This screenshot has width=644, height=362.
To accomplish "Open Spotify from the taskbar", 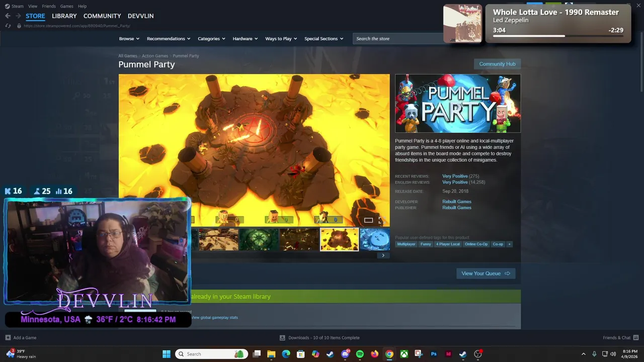I will point(360,354).
